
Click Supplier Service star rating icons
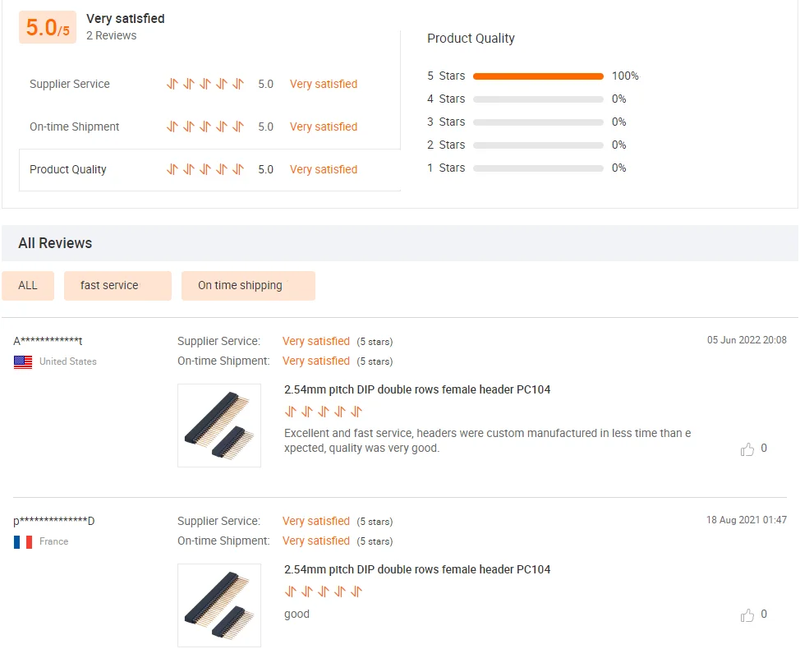(x=205, y=84)
